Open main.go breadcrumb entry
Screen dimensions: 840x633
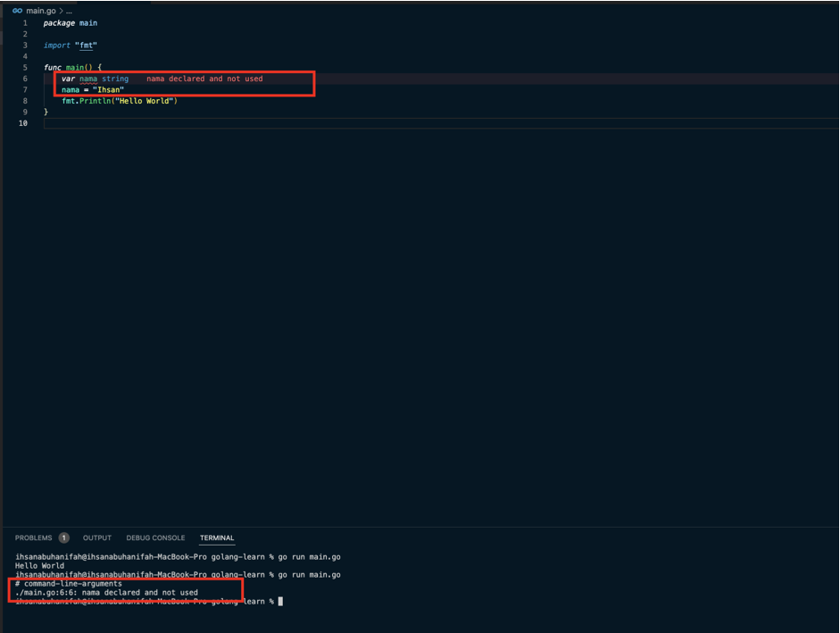pos(41,11)
